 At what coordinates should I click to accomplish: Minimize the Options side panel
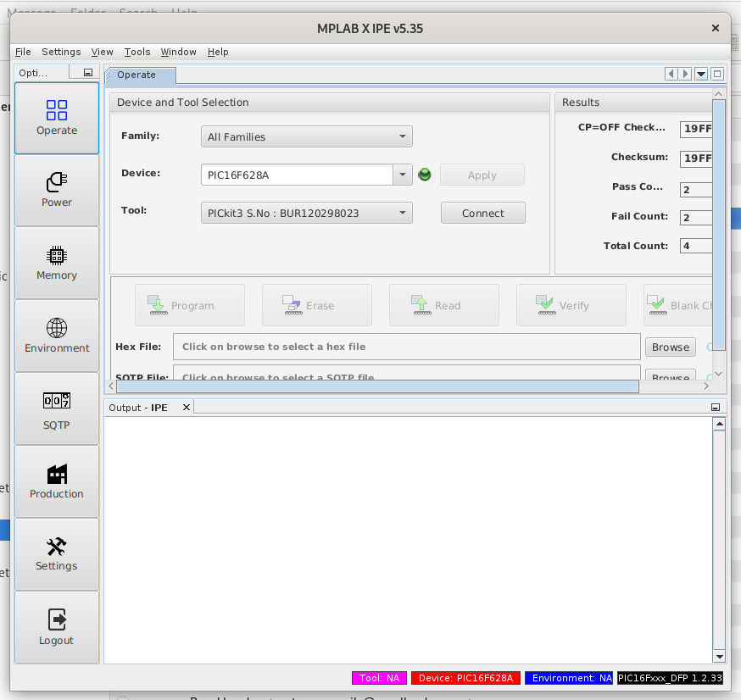click(88, 73)
